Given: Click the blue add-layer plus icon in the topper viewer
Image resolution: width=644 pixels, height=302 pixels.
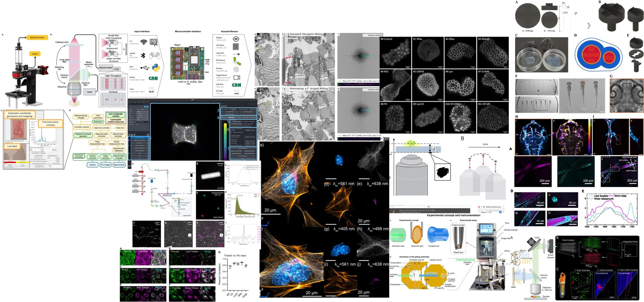Looking at the screenshot, I should pyautogui.click(x=145, y=107).
